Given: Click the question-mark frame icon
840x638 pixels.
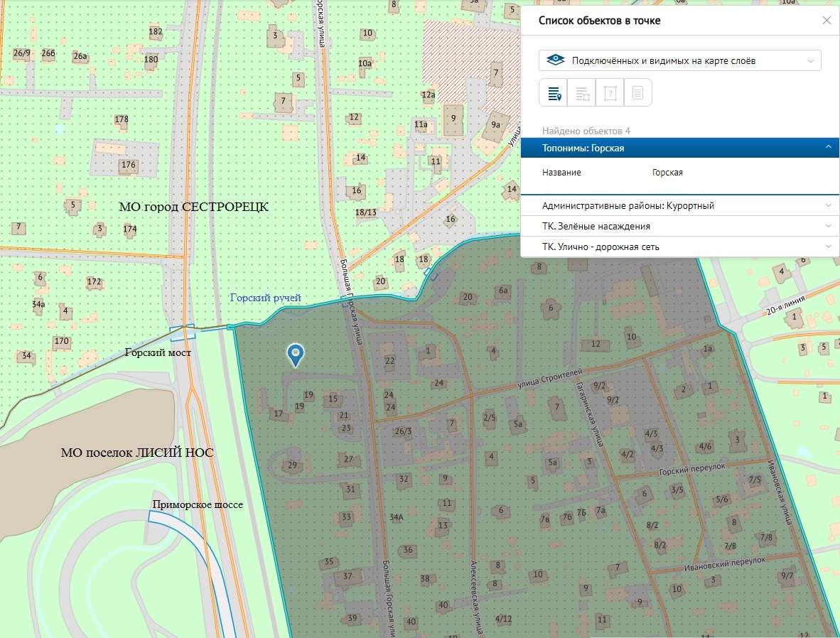Looking at the screenshot, I should pyautogui.click(x=610, y=93).
